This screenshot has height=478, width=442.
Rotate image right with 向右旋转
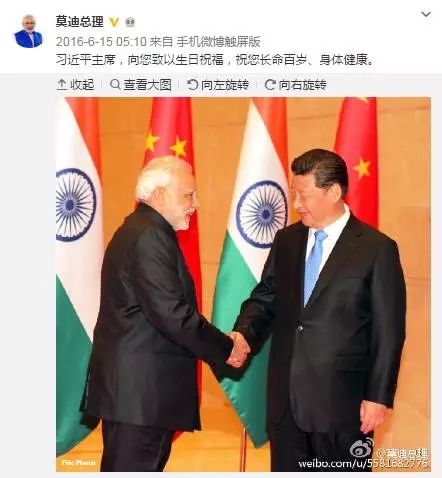[295, 85]
